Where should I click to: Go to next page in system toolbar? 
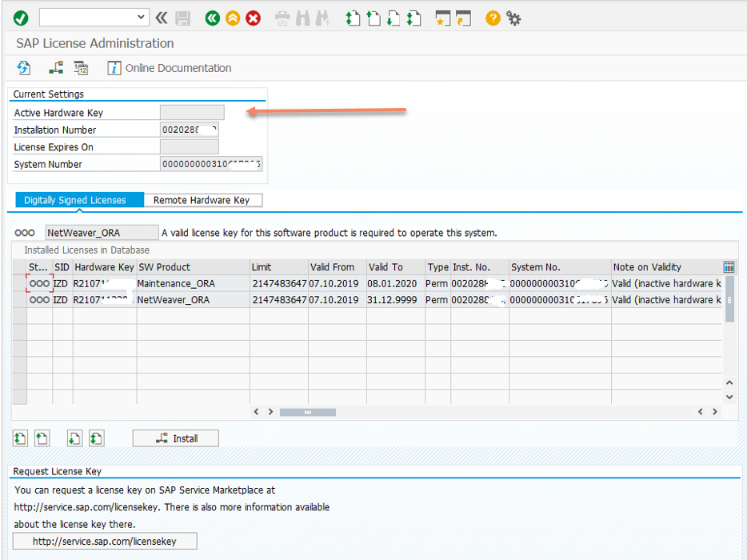click(393, 18)
